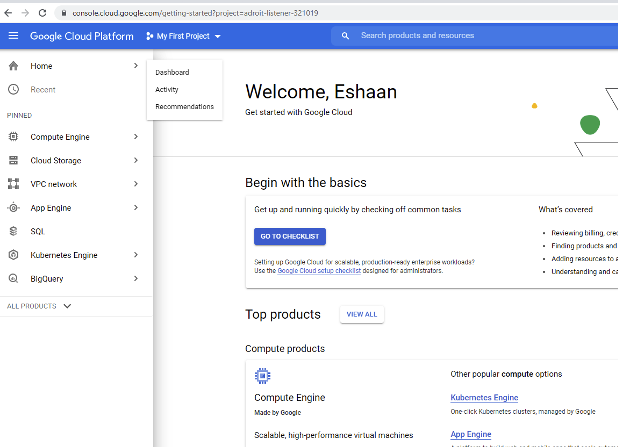Open the hamburger navigation menu
618x447 pixels.
[13, 36]
